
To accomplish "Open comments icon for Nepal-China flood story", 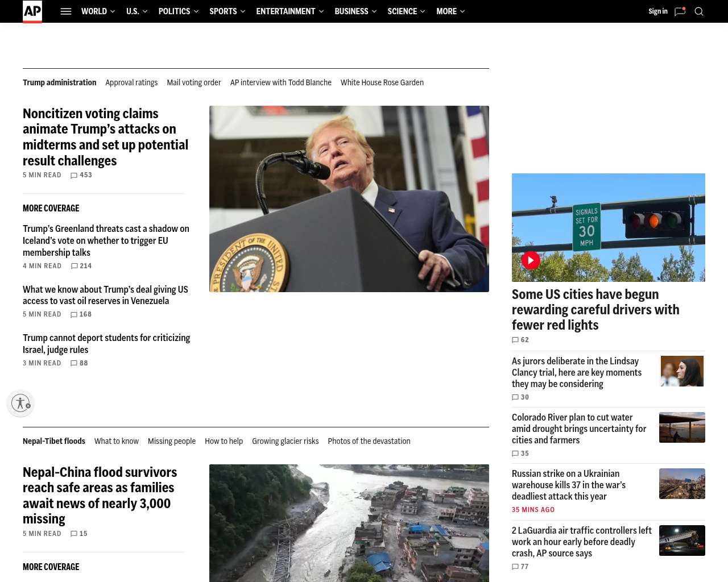I will (74, 534).
